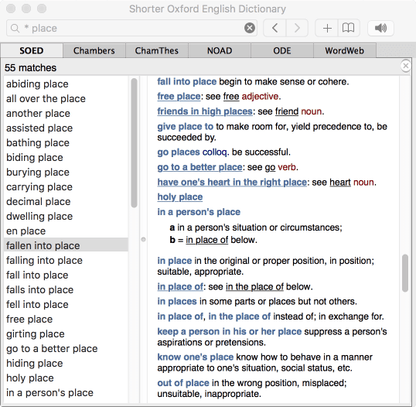This screenshot has width=416, height=407.
Task: Click the magnifying glass search icon
Action: (15, 28)
